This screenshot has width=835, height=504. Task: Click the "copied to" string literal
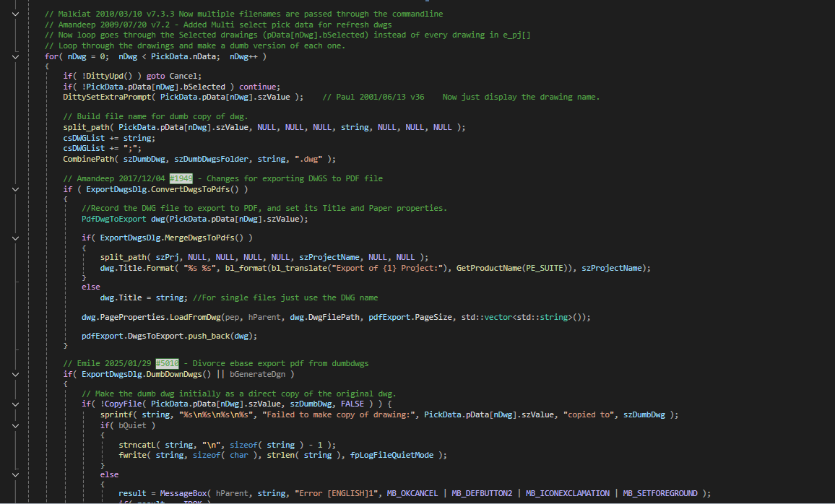589,415
